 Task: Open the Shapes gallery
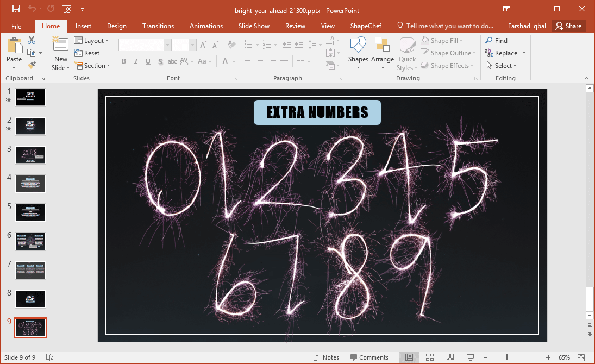[x=358, y=53]
